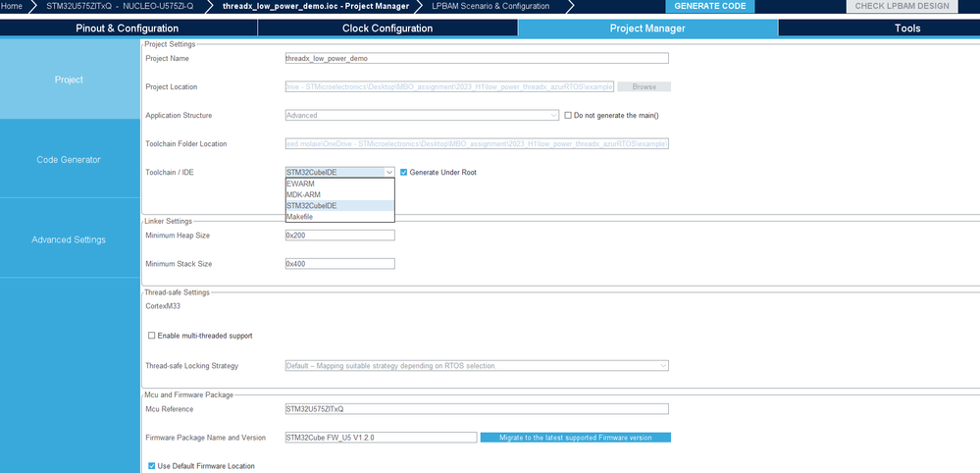Open the Thread-safe Locking Strategy dropdown
The width and height of the screenshot is (980, 473).
[x=476, y=365]
